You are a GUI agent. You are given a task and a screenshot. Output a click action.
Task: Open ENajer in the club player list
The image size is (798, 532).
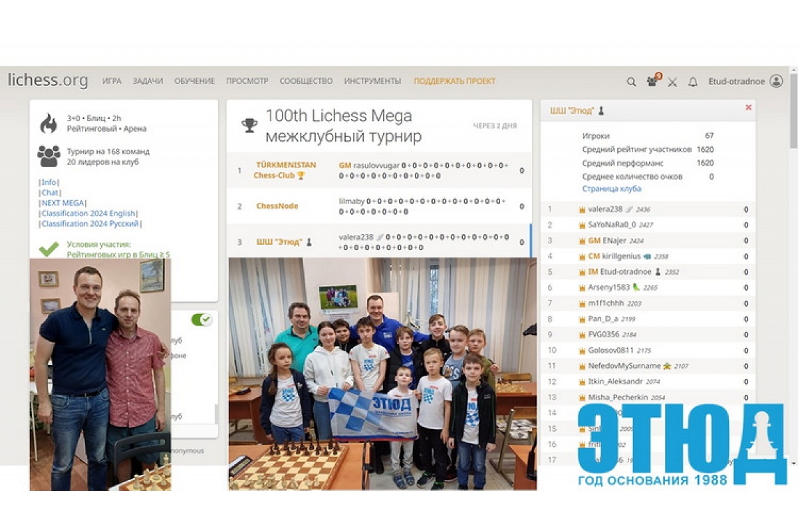coord(614,240)
